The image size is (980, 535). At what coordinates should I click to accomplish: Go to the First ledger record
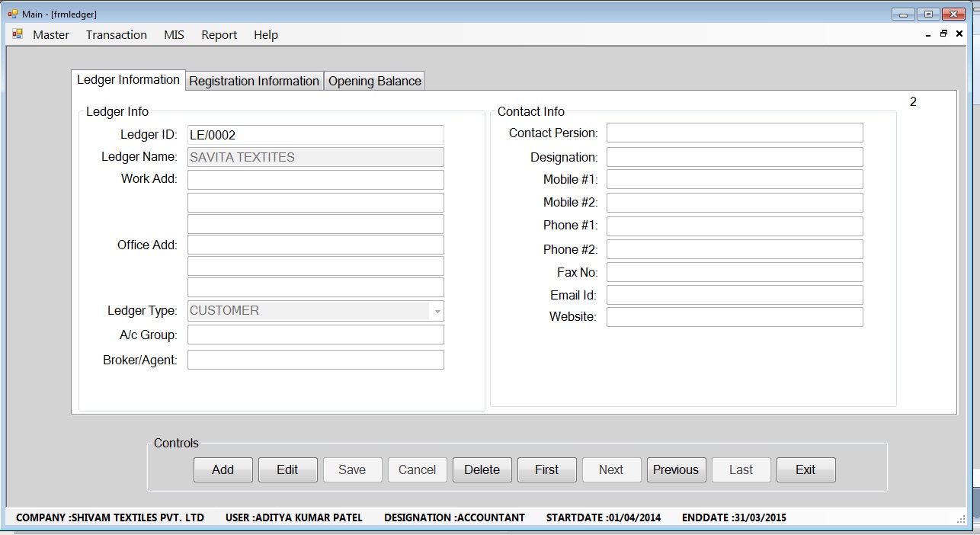pyautogui.click(x=546, y=469)
